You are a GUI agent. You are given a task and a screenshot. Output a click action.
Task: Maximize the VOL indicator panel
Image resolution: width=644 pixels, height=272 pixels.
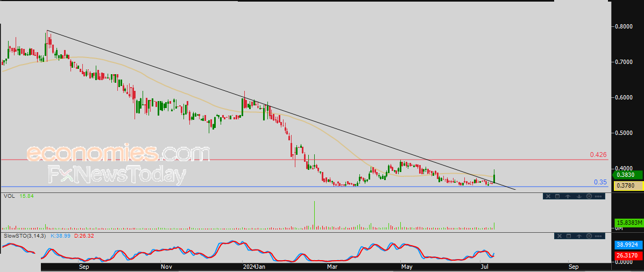click(x=558, y=196)
